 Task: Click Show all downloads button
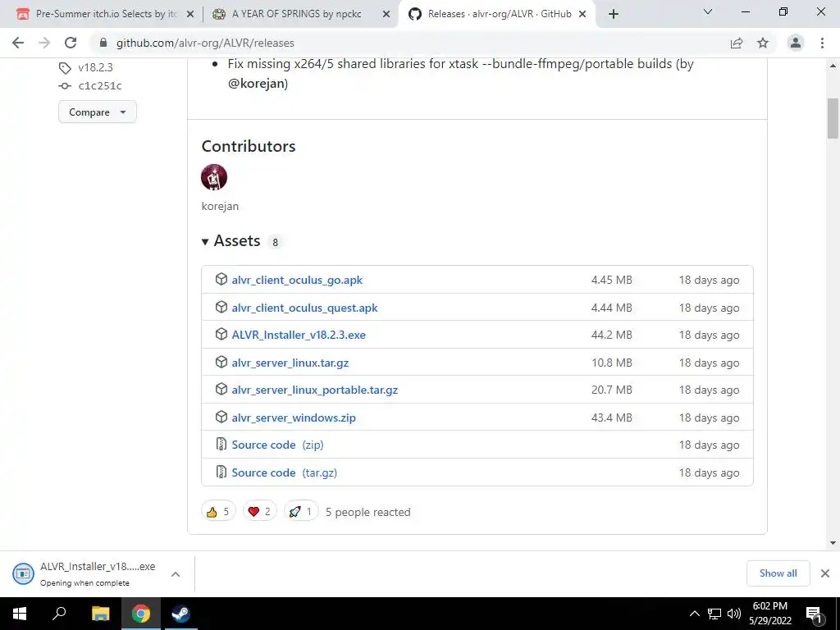click(x=778, y=573)
